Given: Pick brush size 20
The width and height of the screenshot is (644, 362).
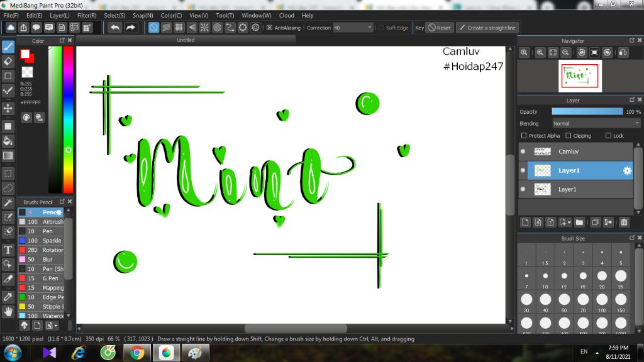Looking at the screenshot, I should pos(602,277).
